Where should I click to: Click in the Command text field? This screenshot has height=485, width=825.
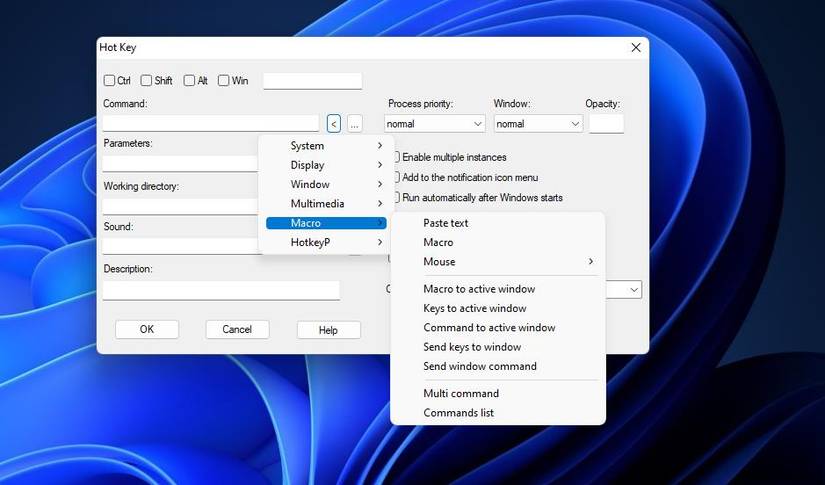(x=211, y=123)
